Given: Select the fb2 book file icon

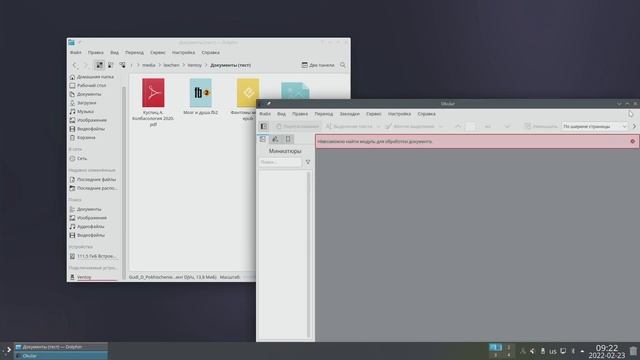Looking at the screenshot, I should [x=200, y=93].
